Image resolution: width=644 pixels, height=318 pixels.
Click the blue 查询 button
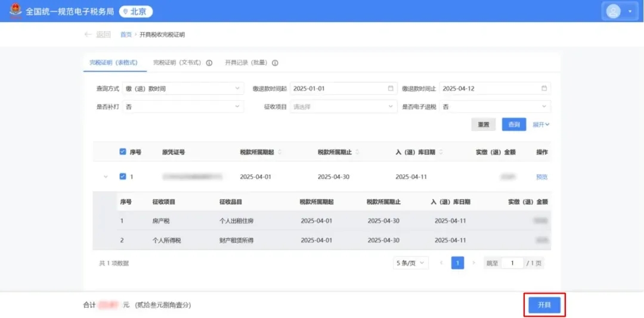click(513, 124)
